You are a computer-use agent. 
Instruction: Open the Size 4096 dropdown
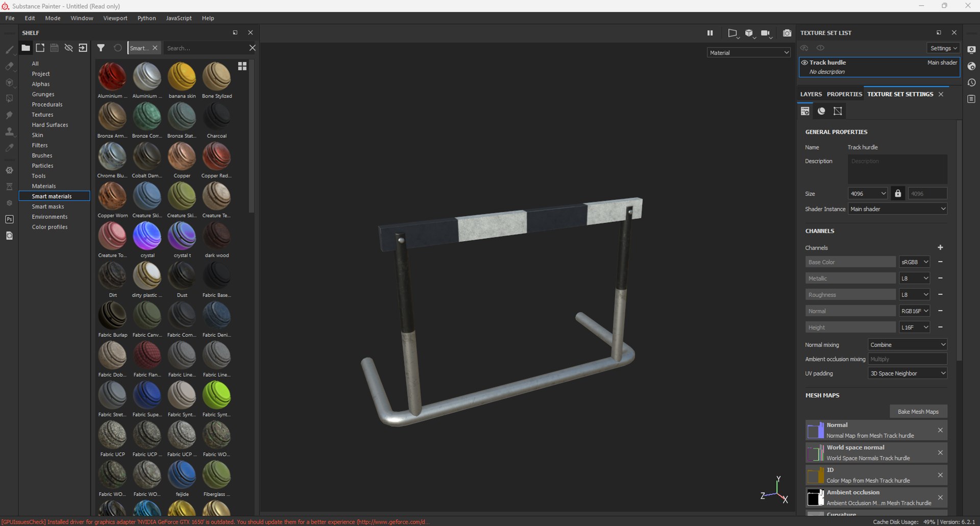click(x=868, y=193)
